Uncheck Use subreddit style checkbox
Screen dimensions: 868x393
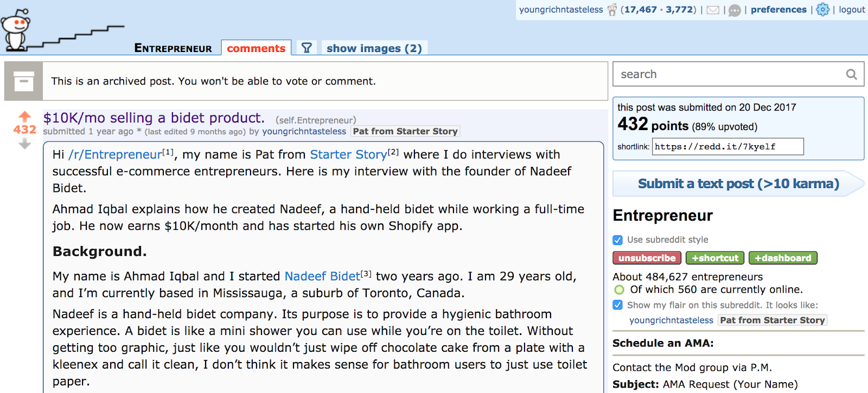[617, 240]
